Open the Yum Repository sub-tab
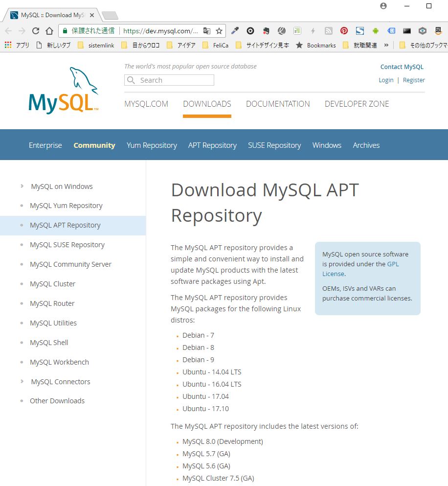Viewport: 448px width, 486px height. pos(152,145)
